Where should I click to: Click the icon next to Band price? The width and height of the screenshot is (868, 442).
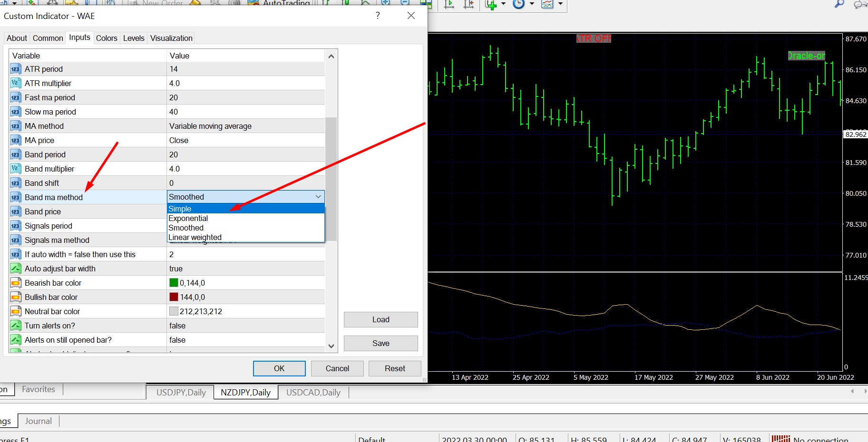pos(16,211)
